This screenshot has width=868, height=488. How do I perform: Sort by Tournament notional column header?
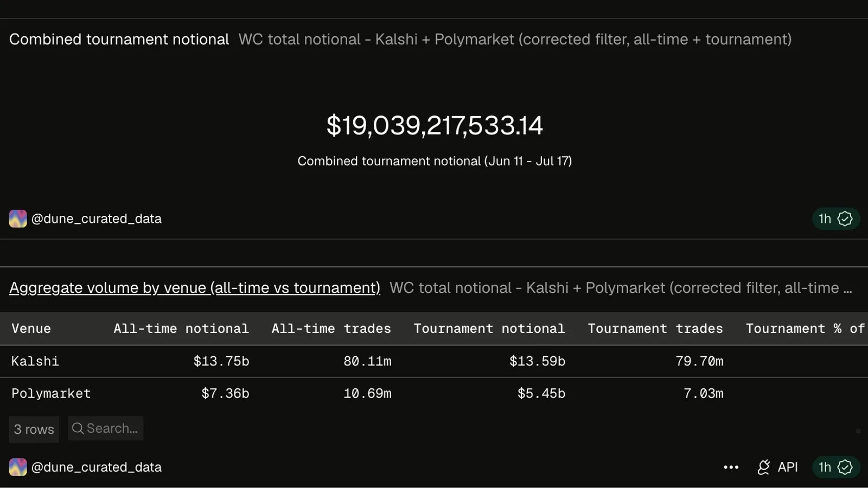point(489,329)
